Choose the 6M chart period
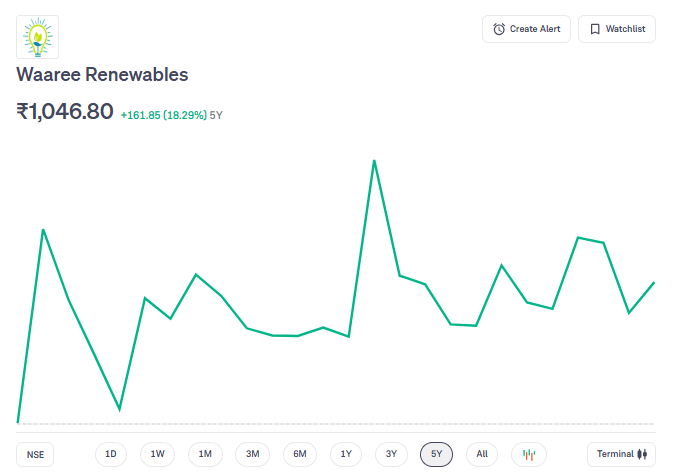The image size is (676, 475). click(x=300, y=454)
